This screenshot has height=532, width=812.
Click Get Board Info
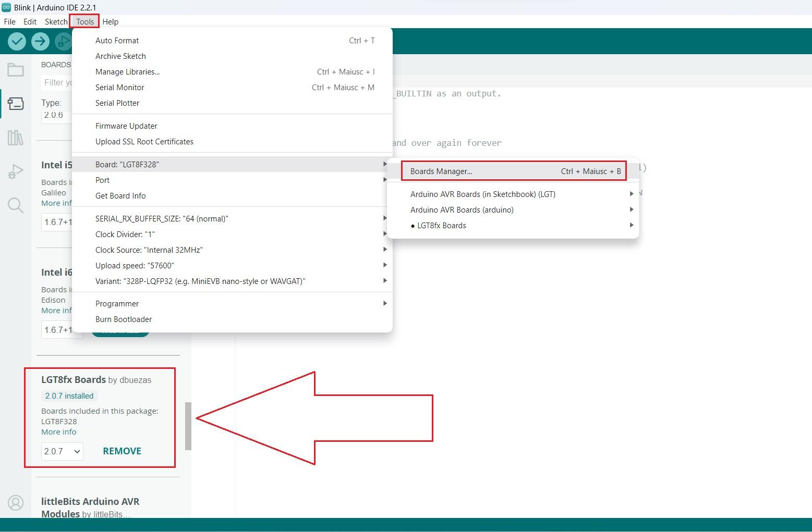[232, 195]
